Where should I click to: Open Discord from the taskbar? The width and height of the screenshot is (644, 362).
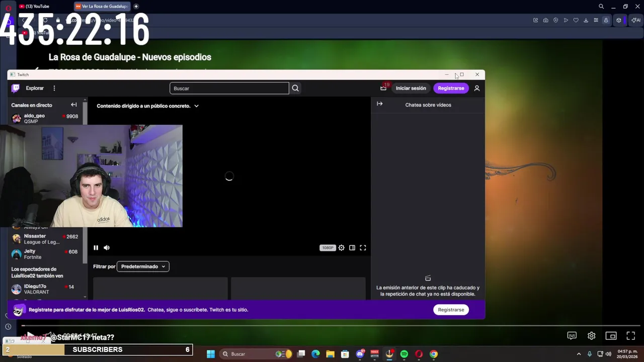click(360, 354)
